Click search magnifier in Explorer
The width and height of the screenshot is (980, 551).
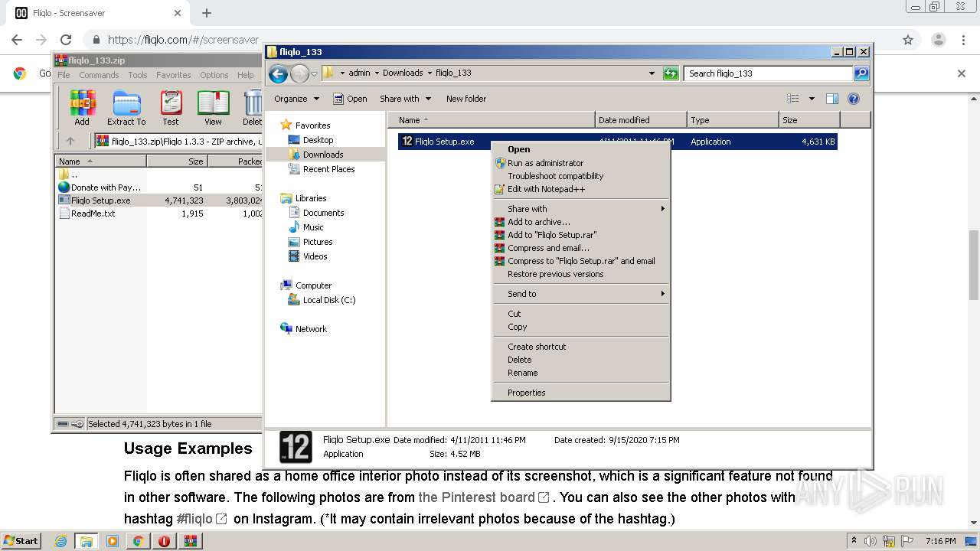point(861,73)
